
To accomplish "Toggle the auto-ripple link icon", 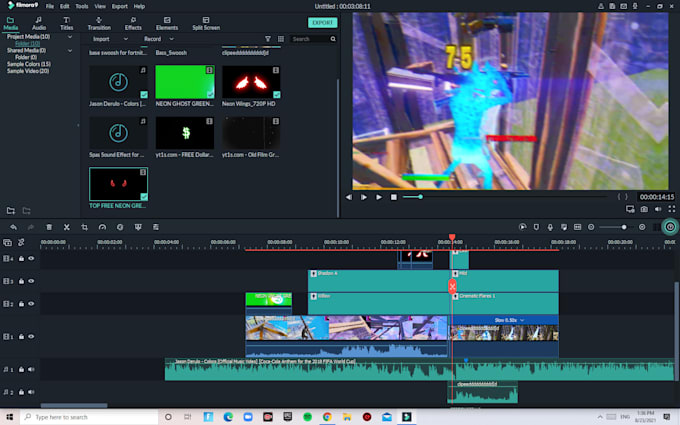I will 21,242.
